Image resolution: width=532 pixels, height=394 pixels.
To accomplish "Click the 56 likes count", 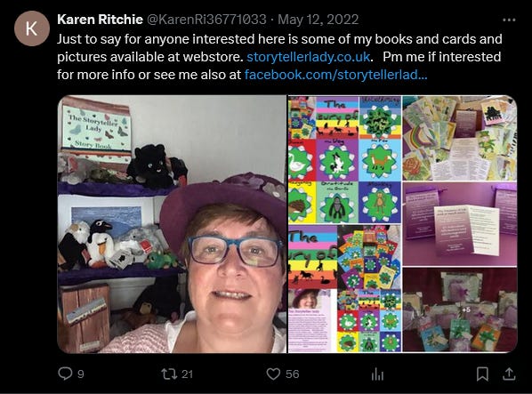I will pos(292,374).
